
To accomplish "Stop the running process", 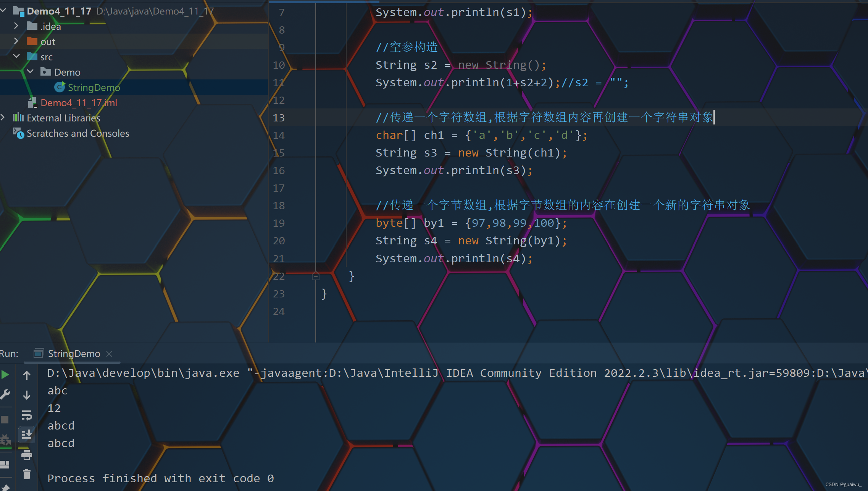I will click(x=5, y=419).
